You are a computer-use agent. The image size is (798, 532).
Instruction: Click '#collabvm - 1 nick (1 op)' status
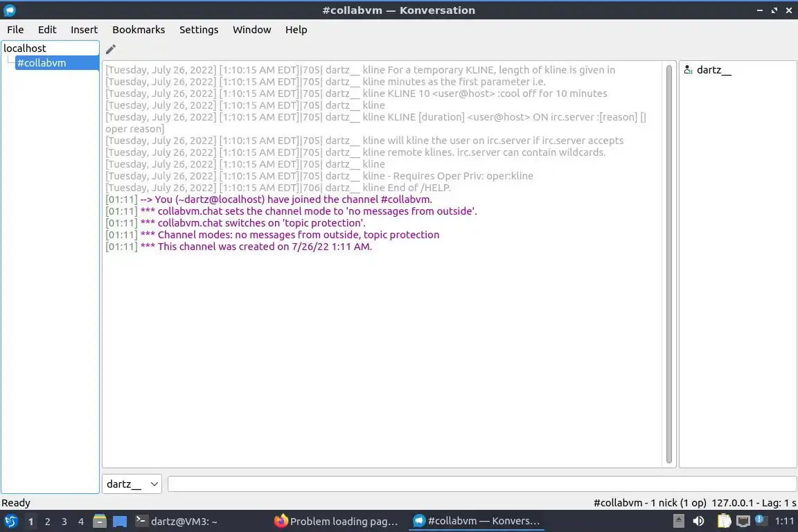click(x=649, y=503)
